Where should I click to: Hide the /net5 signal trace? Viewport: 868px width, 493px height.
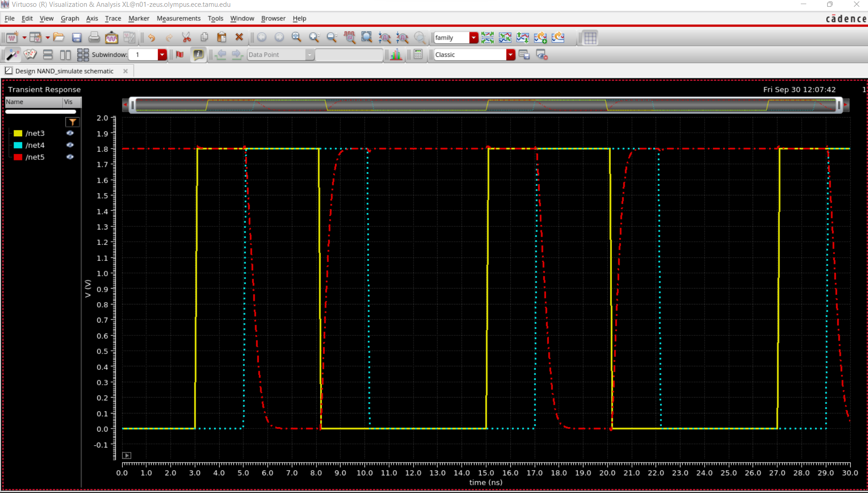[x=70, y=157]
